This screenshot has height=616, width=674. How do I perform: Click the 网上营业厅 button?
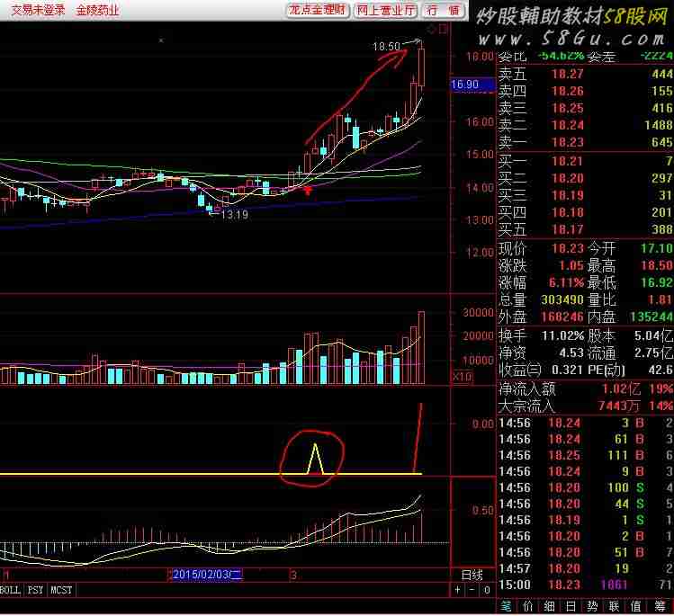tap(385, 10)
